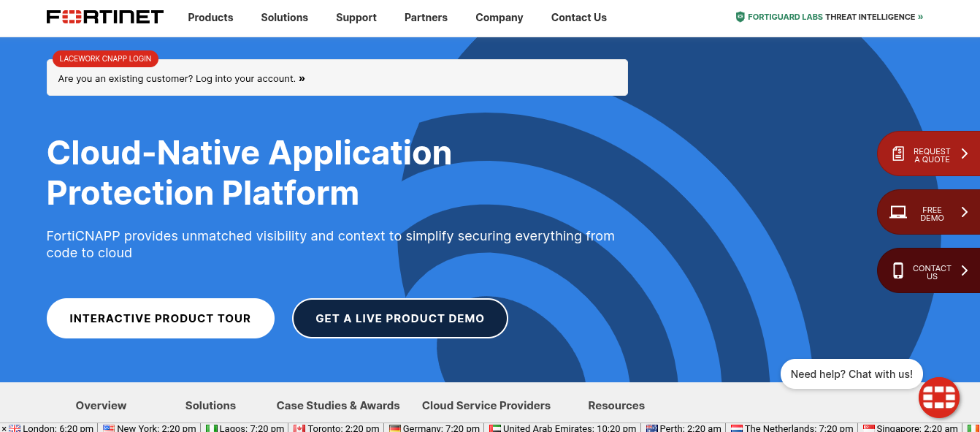The height and width of the screenshot is (432, 980).
Task: Switch to Cloud Service Providers tab
Action: tap(486, 406)
